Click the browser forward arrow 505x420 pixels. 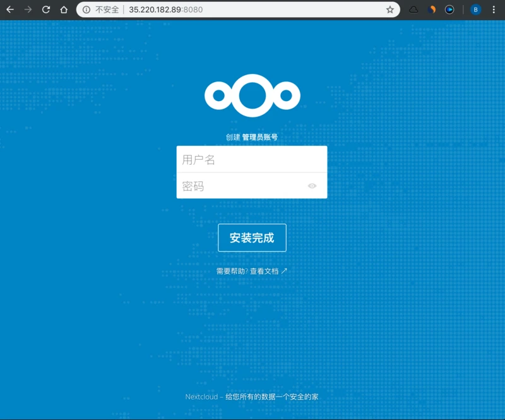coord(28,10)
